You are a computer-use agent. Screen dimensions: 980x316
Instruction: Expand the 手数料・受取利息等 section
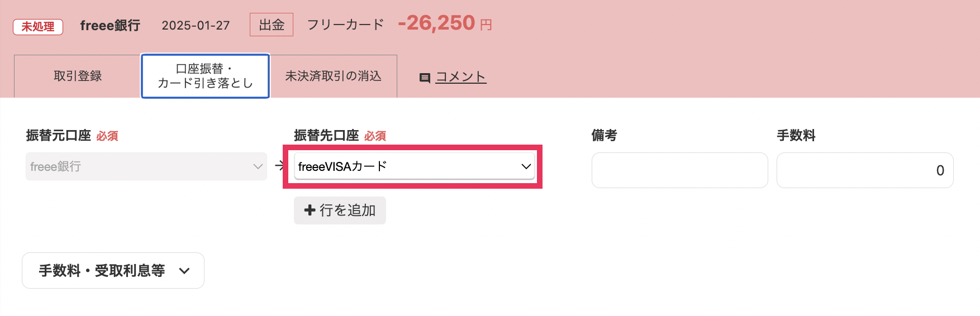pyautogui.click(x=113, y=271)
